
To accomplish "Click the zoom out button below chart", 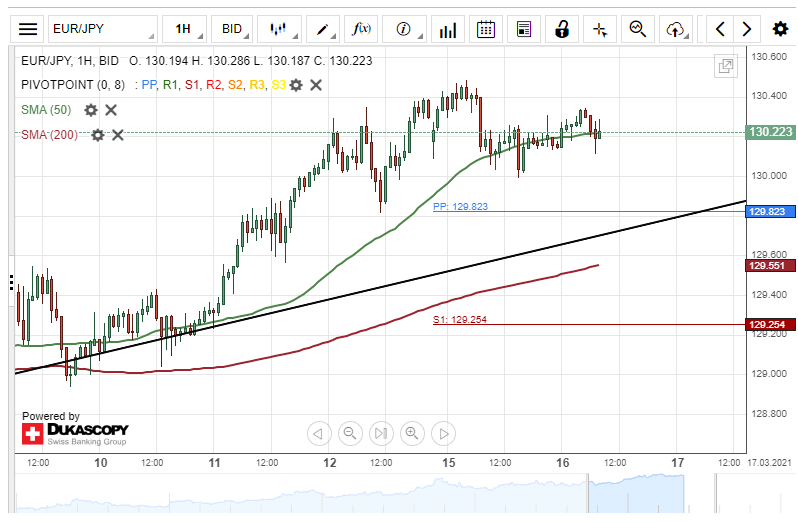I will [x=350, y=433].
